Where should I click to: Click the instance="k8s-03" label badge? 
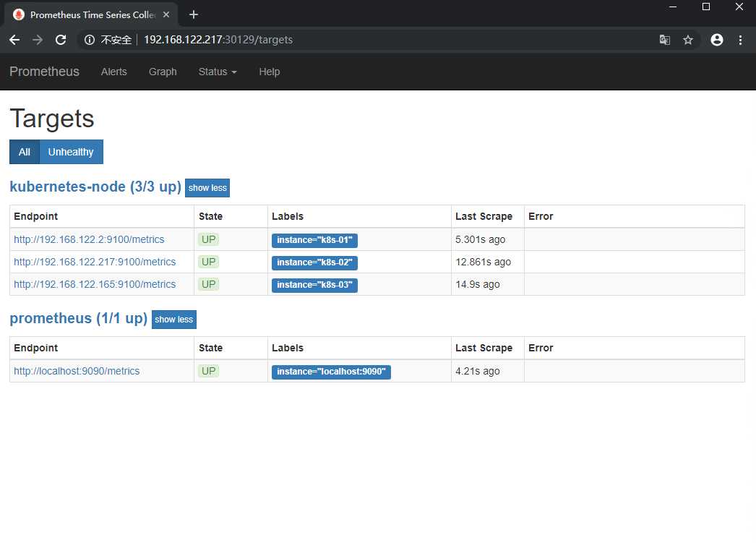tap(314, 285)
